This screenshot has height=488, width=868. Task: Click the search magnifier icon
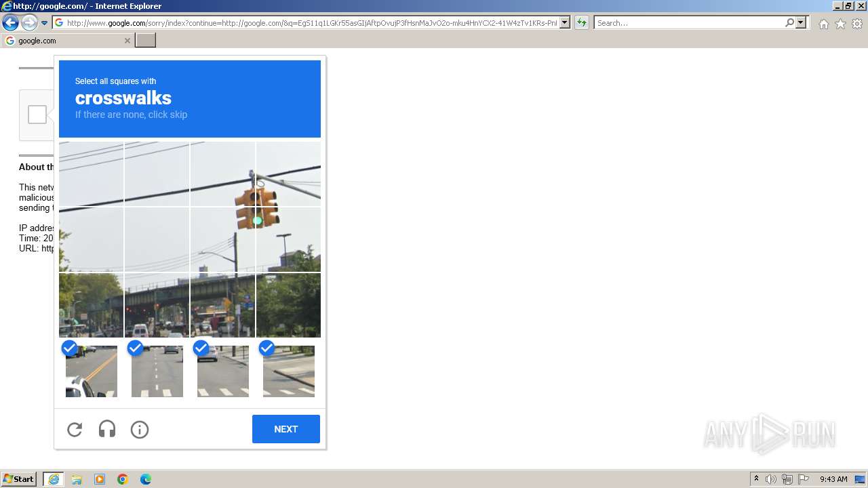[x=789, y=23]
